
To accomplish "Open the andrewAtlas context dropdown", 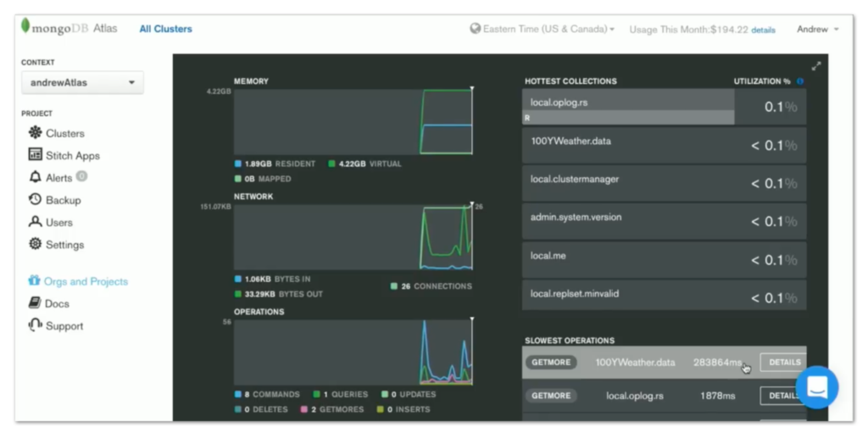I will click(x=82, y=82).
